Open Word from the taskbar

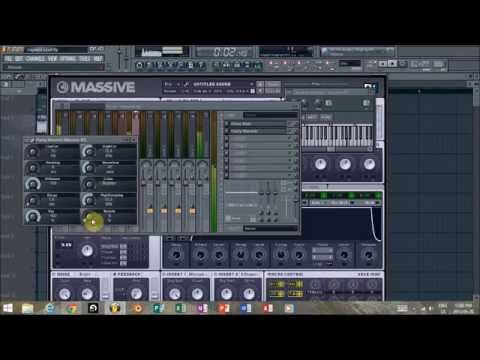[x=246, y=308]
